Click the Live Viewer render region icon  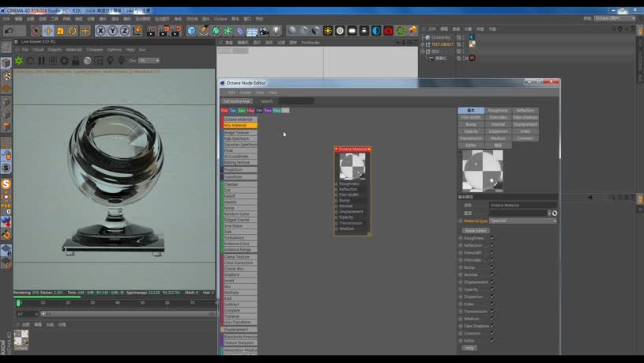point(99,61)
